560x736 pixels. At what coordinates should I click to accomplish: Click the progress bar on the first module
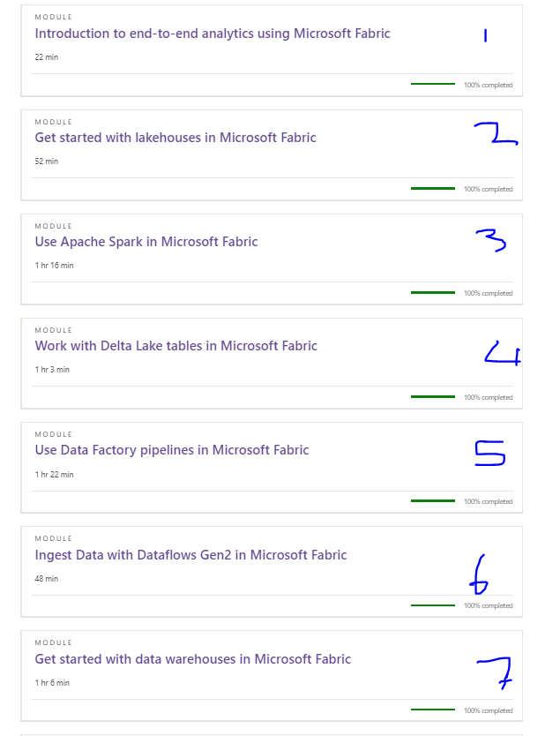(433, 83)
